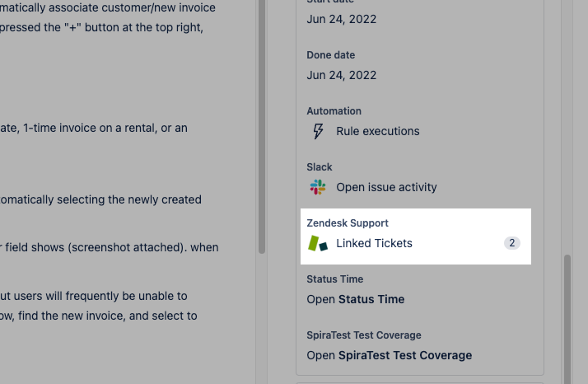Click the Start date value Jun 24, 2022
The image size is (588, 384).
[x=341, y=19]
